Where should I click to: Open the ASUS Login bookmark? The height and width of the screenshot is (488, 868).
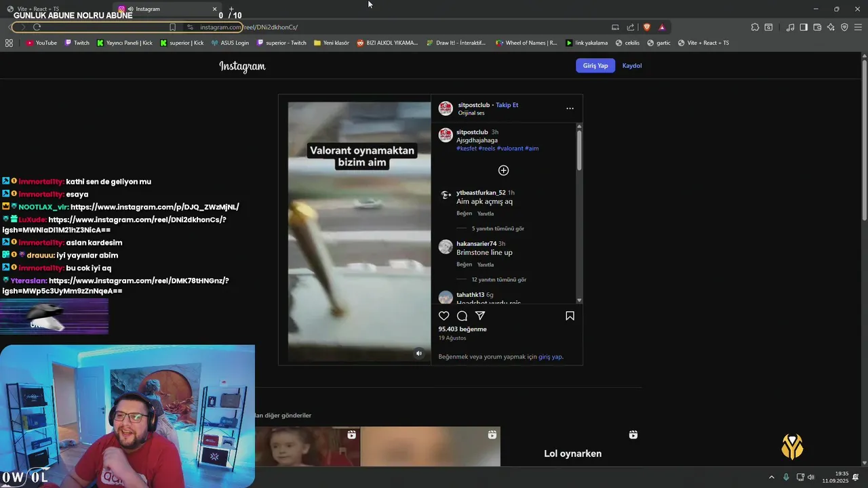click(x=230, y=43)
